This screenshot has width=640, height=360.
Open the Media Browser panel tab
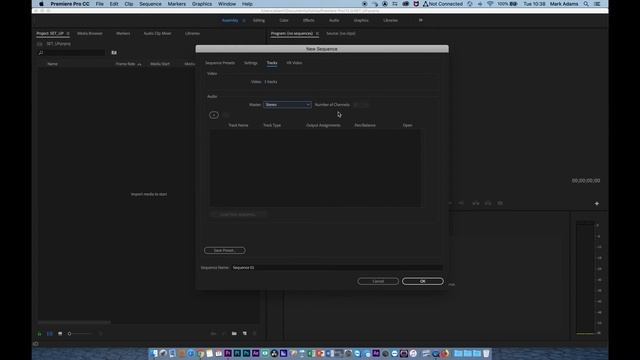tap(90, 33)
